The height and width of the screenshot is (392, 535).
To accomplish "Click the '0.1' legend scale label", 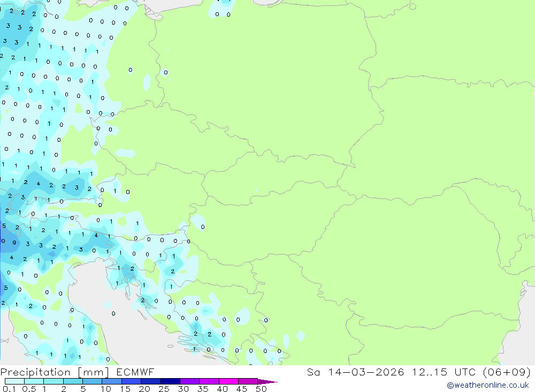I will pos(9,389).
